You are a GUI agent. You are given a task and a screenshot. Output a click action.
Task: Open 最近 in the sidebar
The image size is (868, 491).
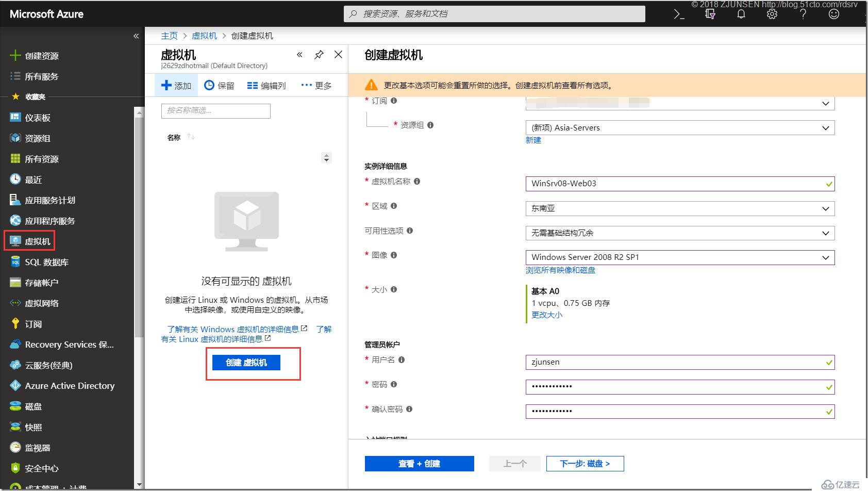[x=26, y=179]
